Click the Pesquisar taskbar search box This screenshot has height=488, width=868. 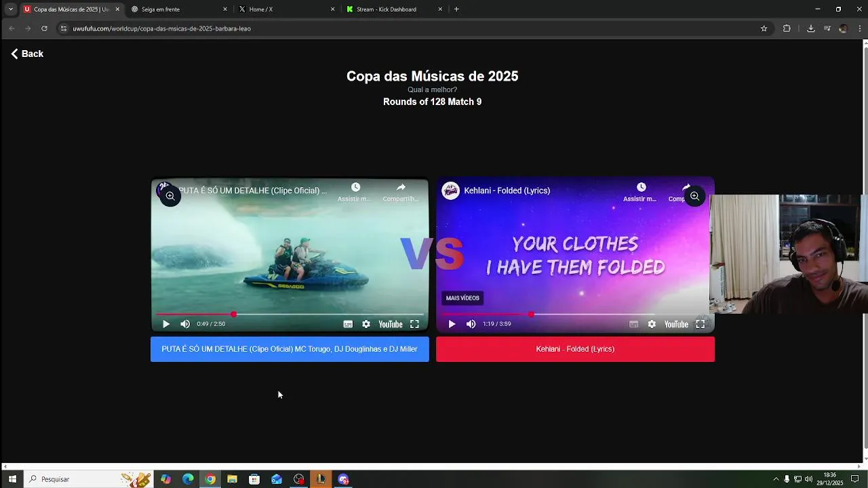click(x=88, y=479)
